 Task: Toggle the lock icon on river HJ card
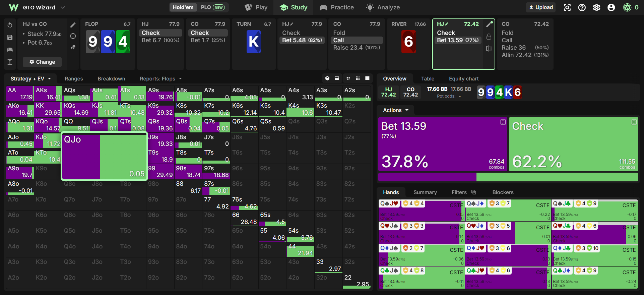pos(489,37)
